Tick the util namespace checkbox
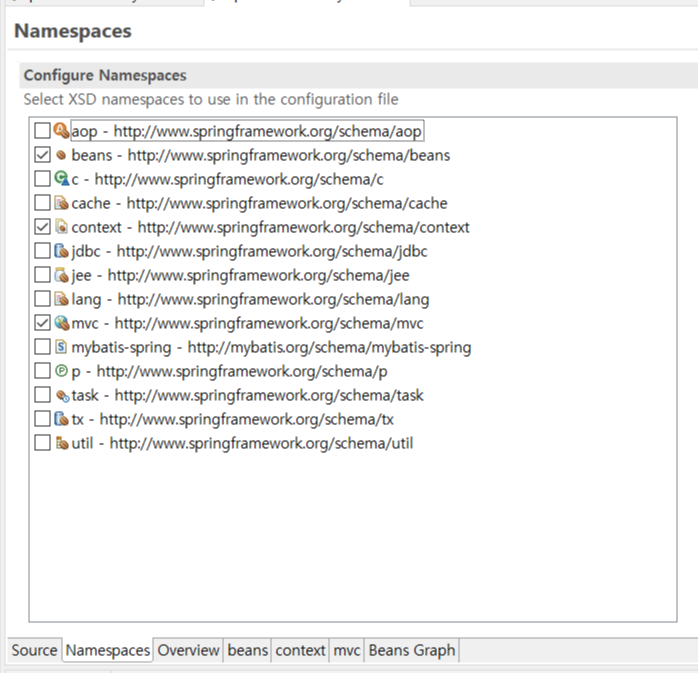This screenshot has width=698, height=673. click(42, 443)
